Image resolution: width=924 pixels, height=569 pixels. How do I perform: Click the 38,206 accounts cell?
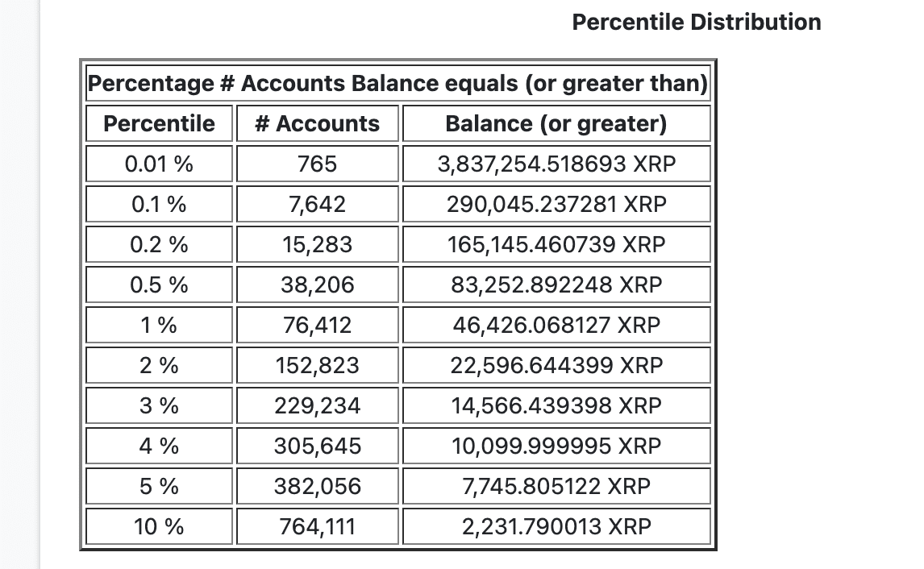click(x=317, y=285)
